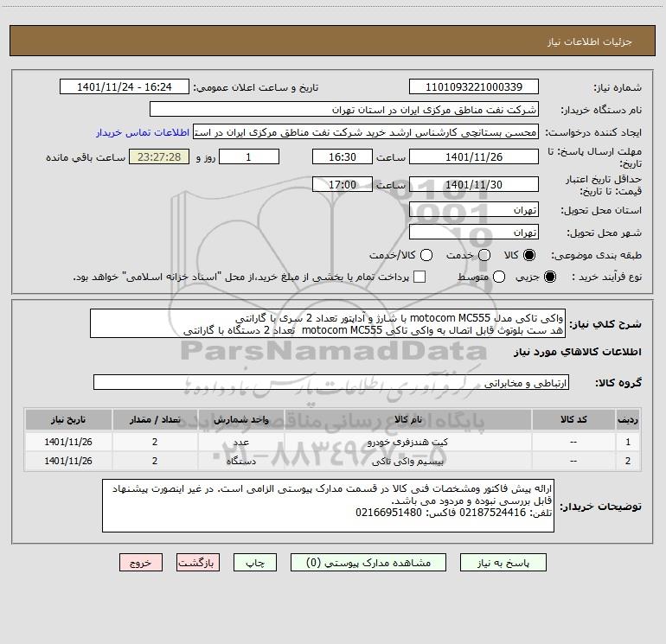Click the request creator field محسن بستانچی
The height and width of the screenshot is (644, 666).
pyautogui.click(x=366, y=131)
